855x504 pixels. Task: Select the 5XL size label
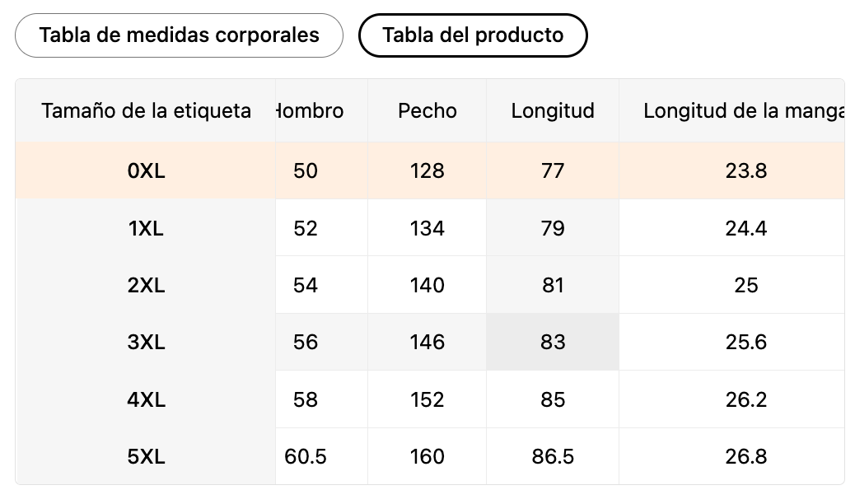pos(146,456)
